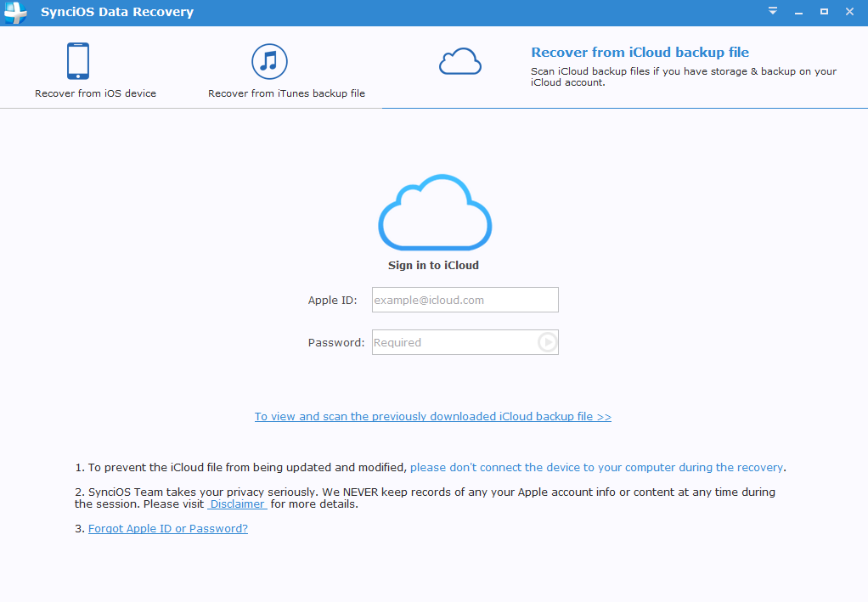Image resolution: width=868 pixels, height=602 pixels.
Task: Click the Sign in to iCloud heading
Action: (x=433, y=266)
